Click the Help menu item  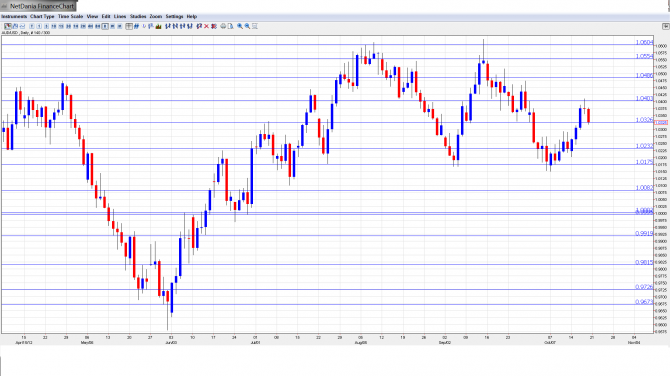[192, 16]
